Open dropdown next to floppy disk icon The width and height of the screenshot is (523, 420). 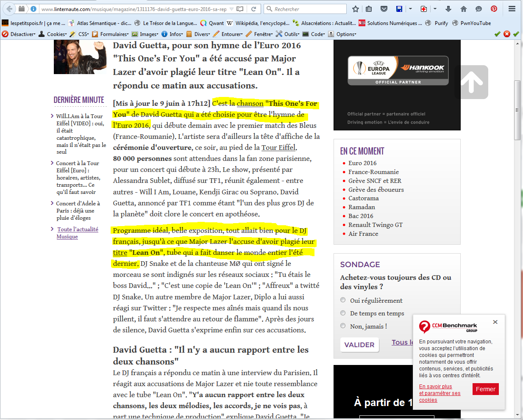point(410,9)
